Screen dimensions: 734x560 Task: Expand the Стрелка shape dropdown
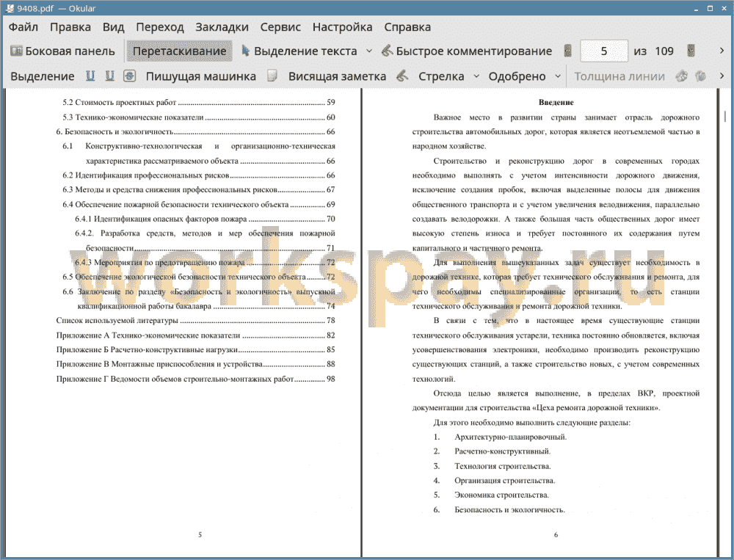tap(476, 76)
